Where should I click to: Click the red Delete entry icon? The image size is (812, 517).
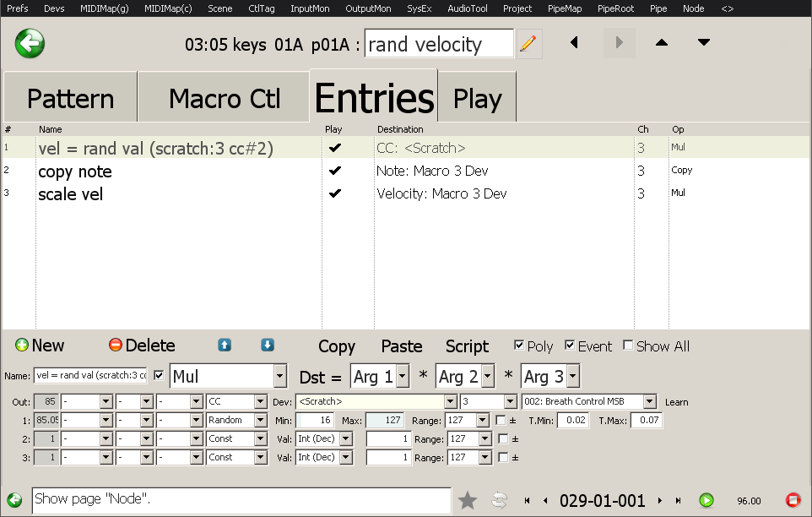(116, 346)
